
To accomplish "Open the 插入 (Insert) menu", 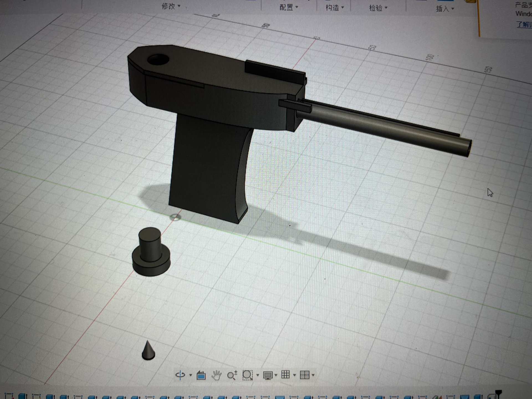I will pos(445,9).
